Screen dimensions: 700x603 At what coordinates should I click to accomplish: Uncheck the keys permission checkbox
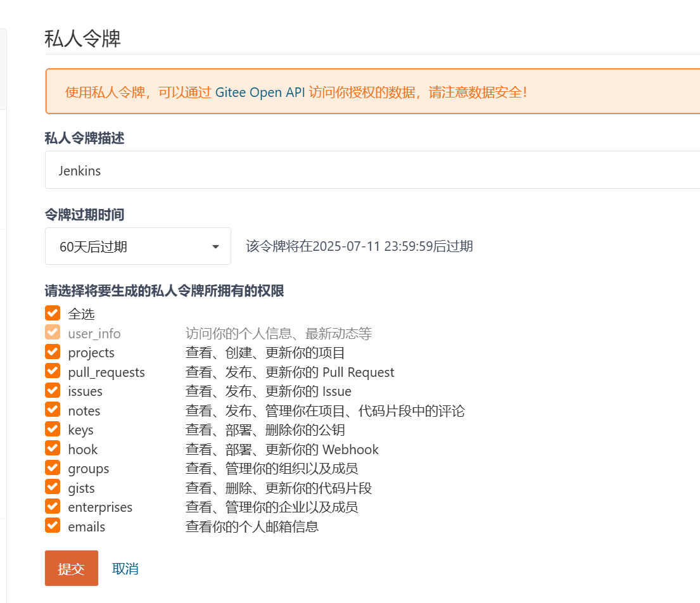click(53, 429)
